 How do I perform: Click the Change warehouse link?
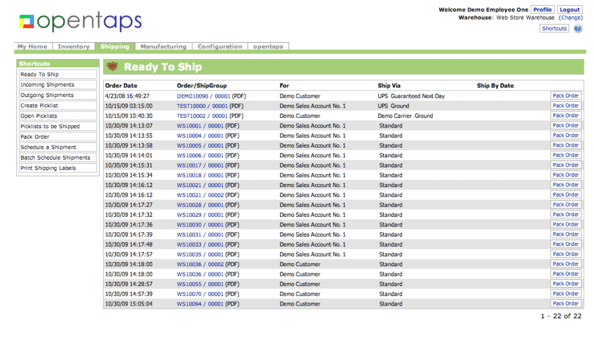click(570, 18)
